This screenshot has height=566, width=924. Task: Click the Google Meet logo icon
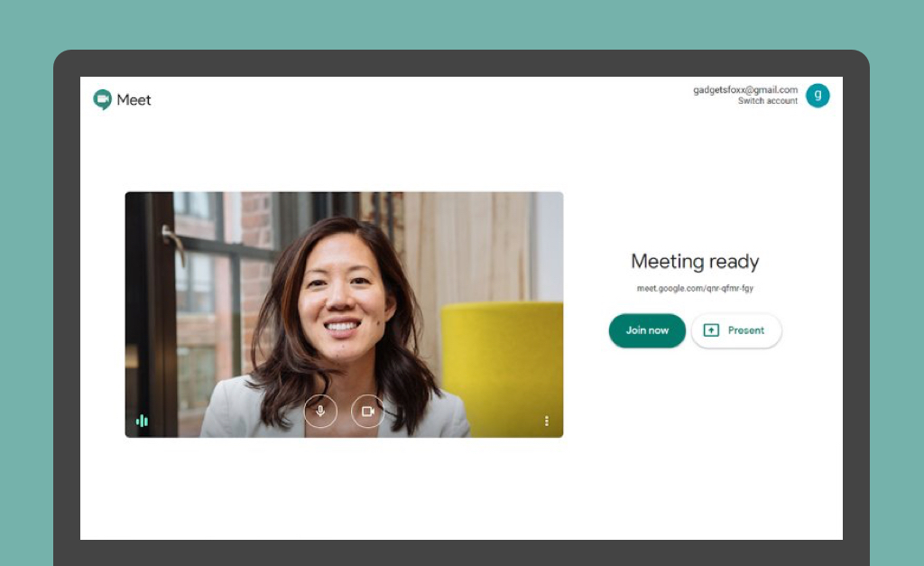click(103, 99)
